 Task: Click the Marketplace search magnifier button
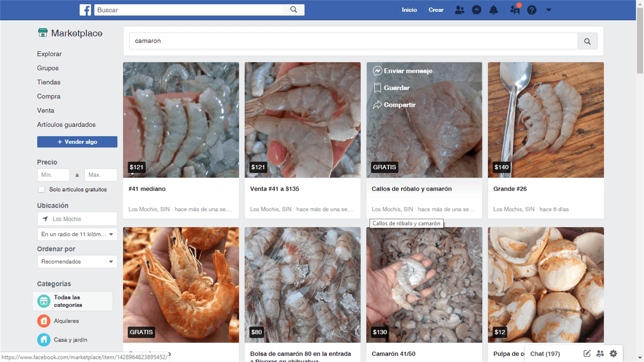[x=587, y=41]
